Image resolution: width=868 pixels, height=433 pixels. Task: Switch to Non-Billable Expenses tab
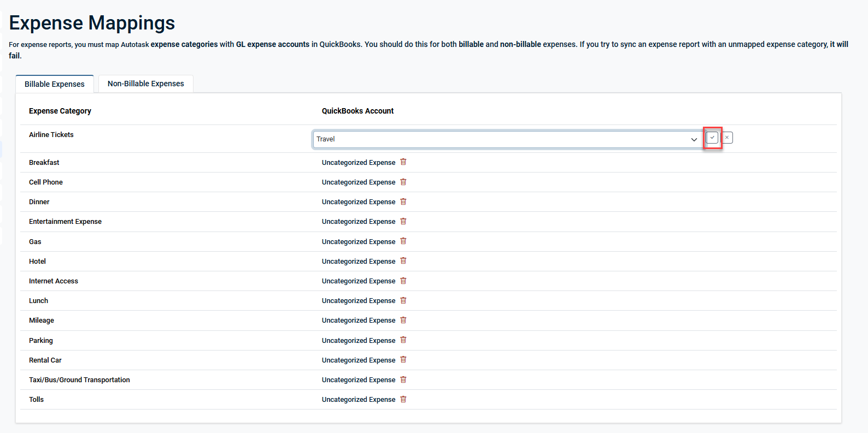pos(145,84)
